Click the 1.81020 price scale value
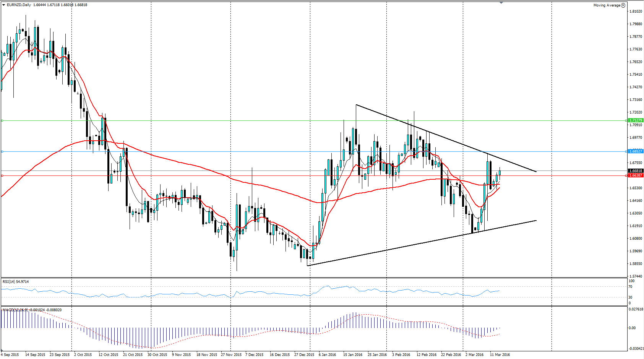The image size is (644, 359). click(x=635, y=11)
